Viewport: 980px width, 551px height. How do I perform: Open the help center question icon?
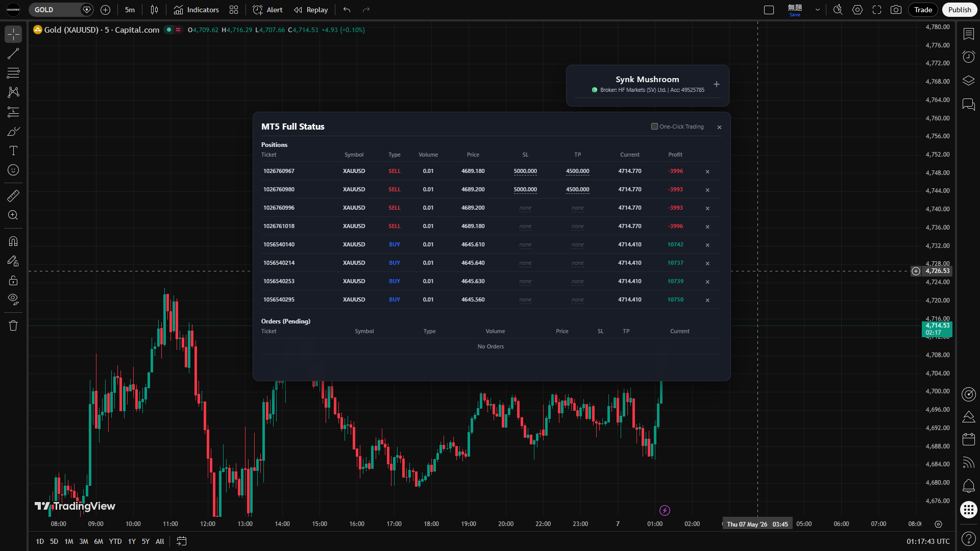click(968, 538)
